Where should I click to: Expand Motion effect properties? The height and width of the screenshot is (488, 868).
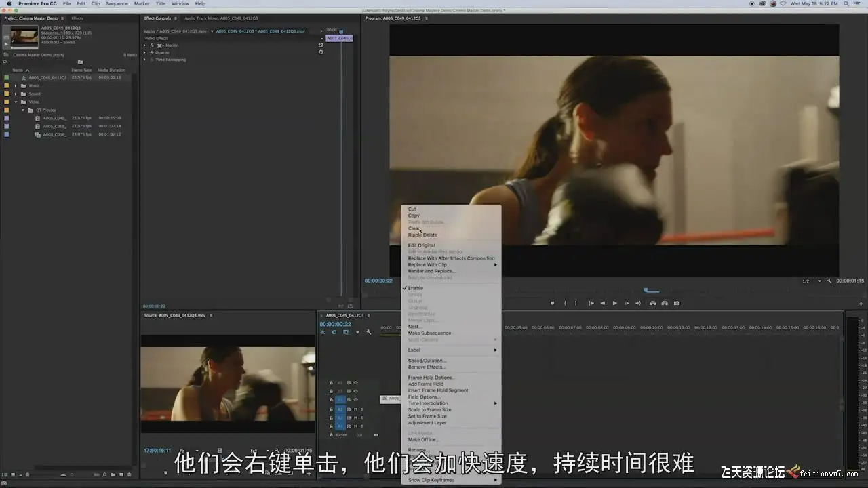(144, 45)
